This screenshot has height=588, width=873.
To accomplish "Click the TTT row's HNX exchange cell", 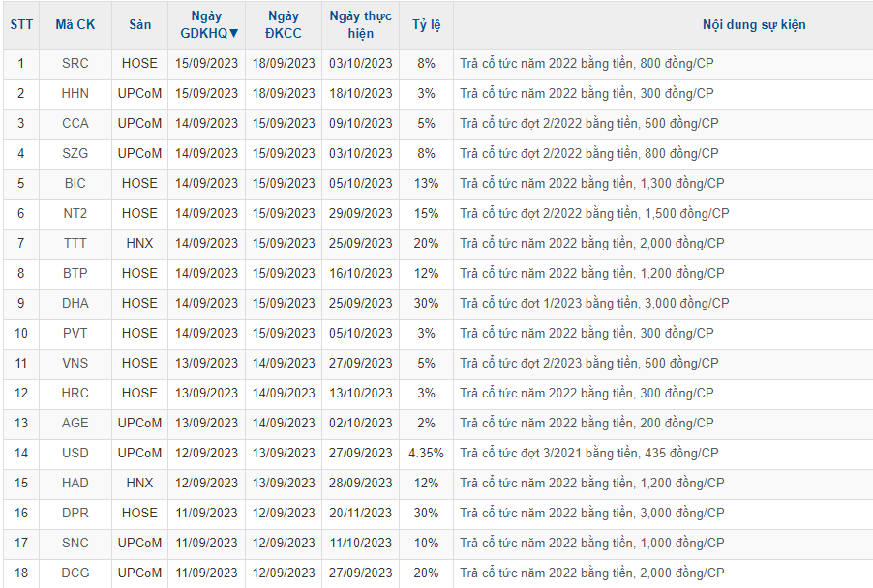I will point(139,244).
